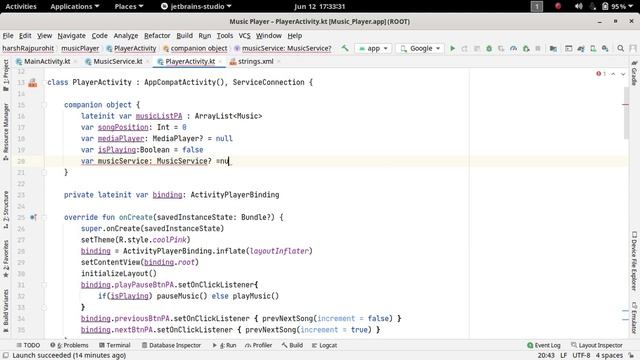Go to next highlighted error arrow
This screenshot has height=360, width=640.
pyautogui.click(x=623, y=74)
